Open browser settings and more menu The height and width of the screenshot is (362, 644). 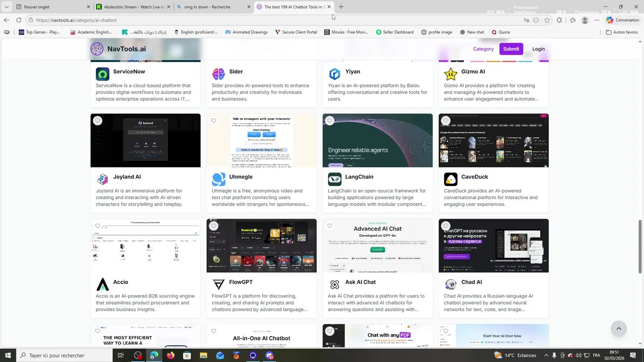coord(597,20)
